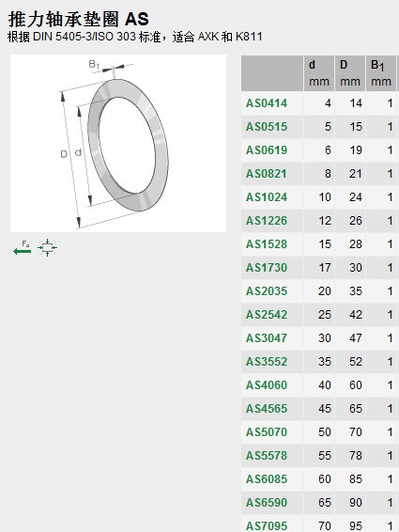Click the B1 mm column header
The image size is (399, 532).
[x=381, y=73]
